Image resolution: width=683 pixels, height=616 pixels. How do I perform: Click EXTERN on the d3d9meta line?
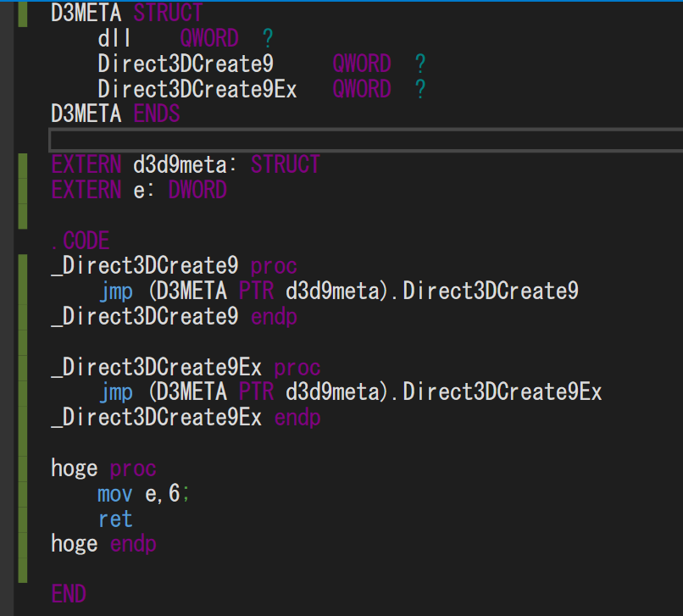point(86,164)
